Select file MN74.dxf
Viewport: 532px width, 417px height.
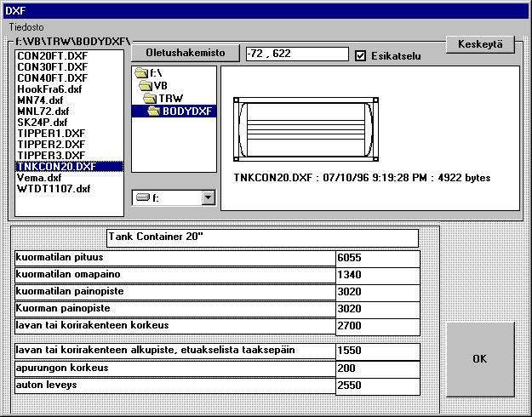tap(69, 100)
